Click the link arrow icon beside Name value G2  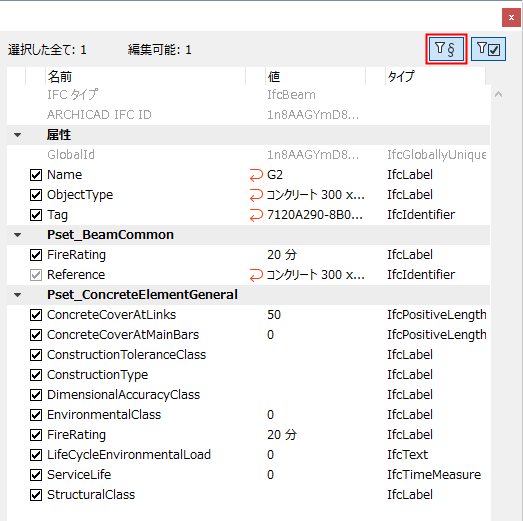tap(256, 175)
